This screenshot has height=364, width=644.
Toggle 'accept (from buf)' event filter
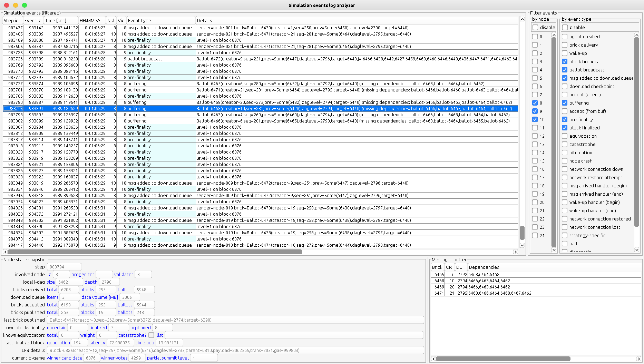pos(565,111)
